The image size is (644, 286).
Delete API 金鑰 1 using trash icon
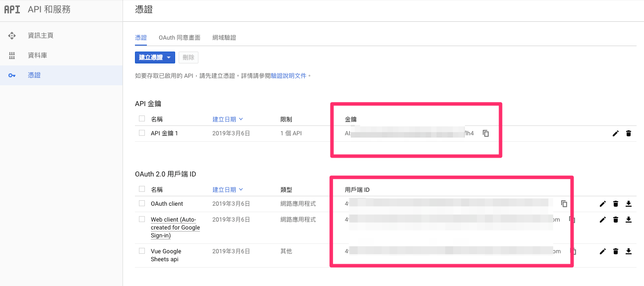click(629, 133)
